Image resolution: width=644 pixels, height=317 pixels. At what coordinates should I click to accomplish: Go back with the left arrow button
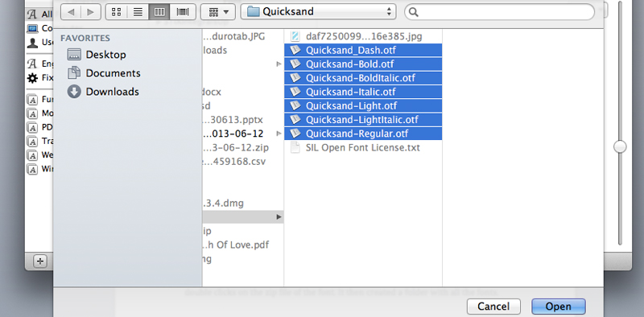[x=71, y=12]
